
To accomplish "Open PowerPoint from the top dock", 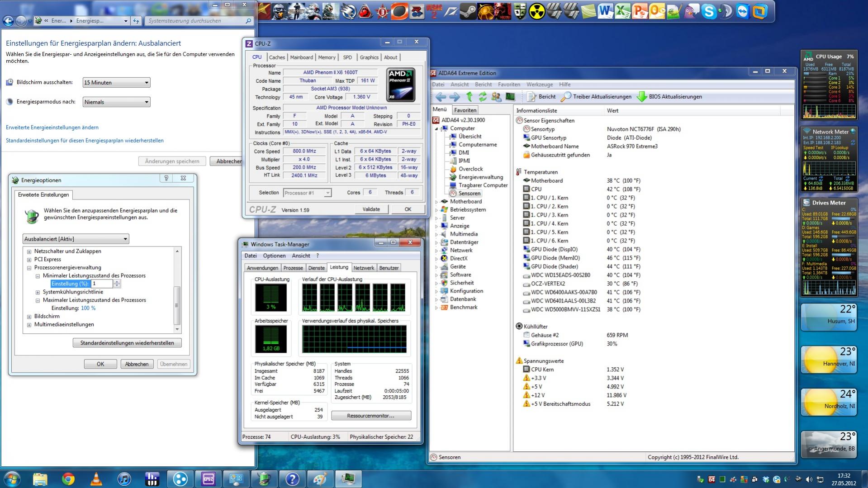I will coord(640,11).
